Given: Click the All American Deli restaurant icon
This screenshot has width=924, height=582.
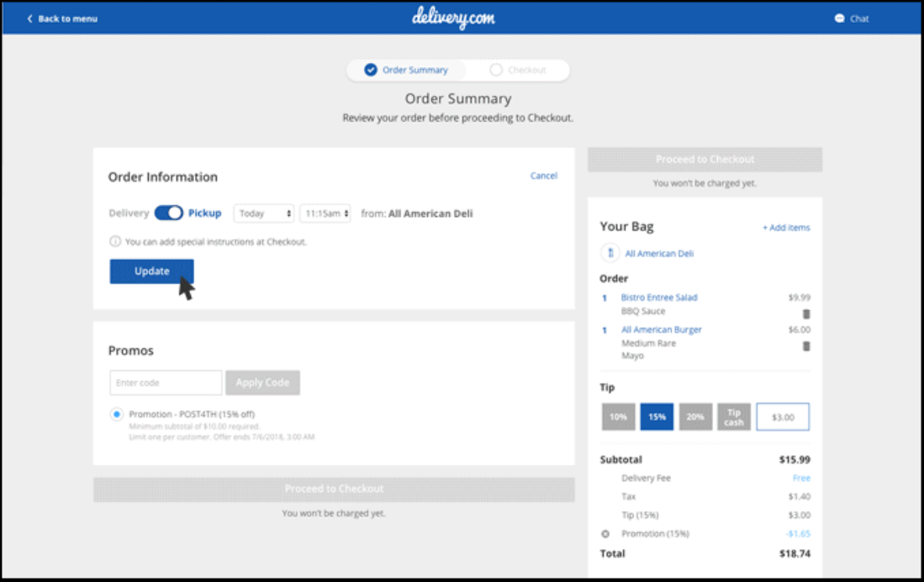Looking at the screenshot, I should (x=610, y=253).
